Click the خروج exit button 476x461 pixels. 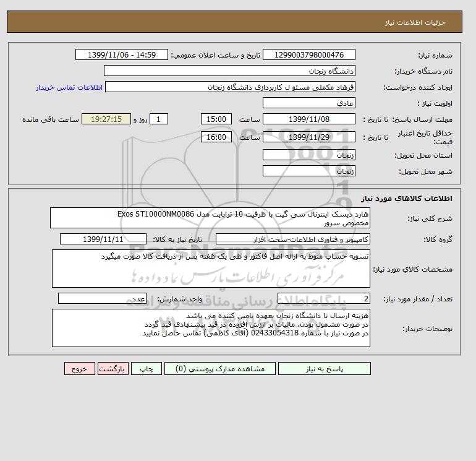(x=80, y=369)
